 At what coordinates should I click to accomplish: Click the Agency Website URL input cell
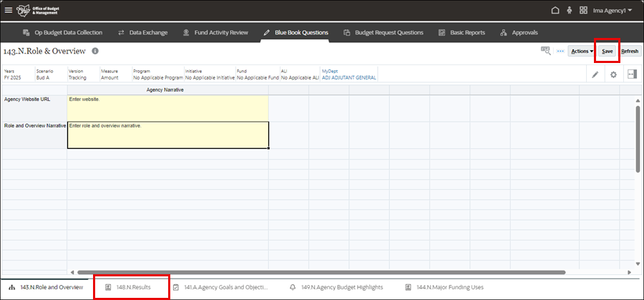point(168,107)
